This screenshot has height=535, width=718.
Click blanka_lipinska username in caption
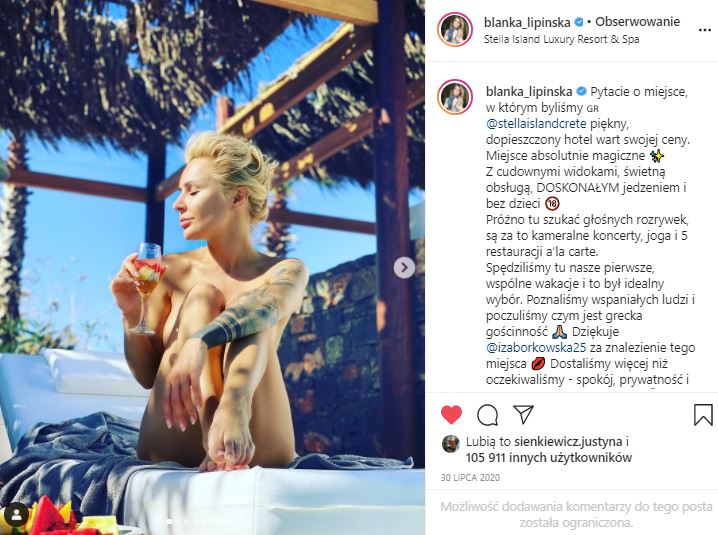click(529, 92)
